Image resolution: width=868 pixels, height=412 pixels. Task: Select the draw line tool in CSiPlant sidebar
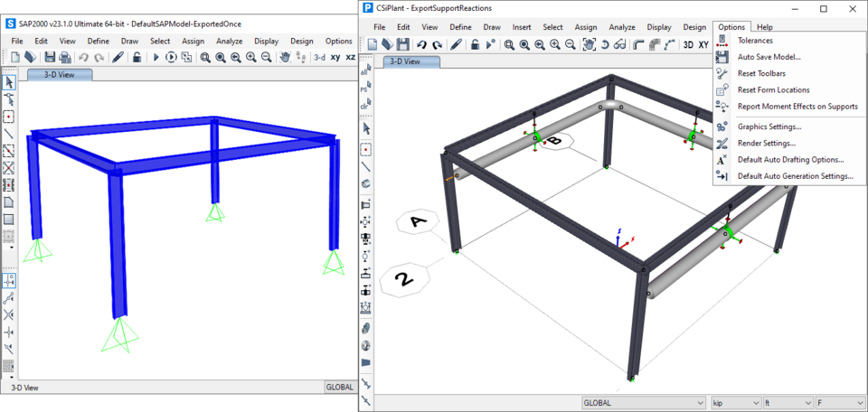366,166
